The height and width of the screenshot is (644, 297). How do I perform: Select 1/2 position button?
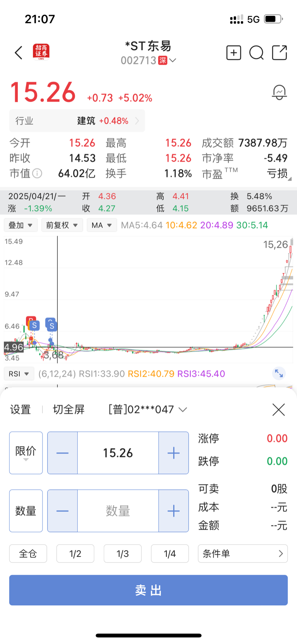[x=75, y=553]
